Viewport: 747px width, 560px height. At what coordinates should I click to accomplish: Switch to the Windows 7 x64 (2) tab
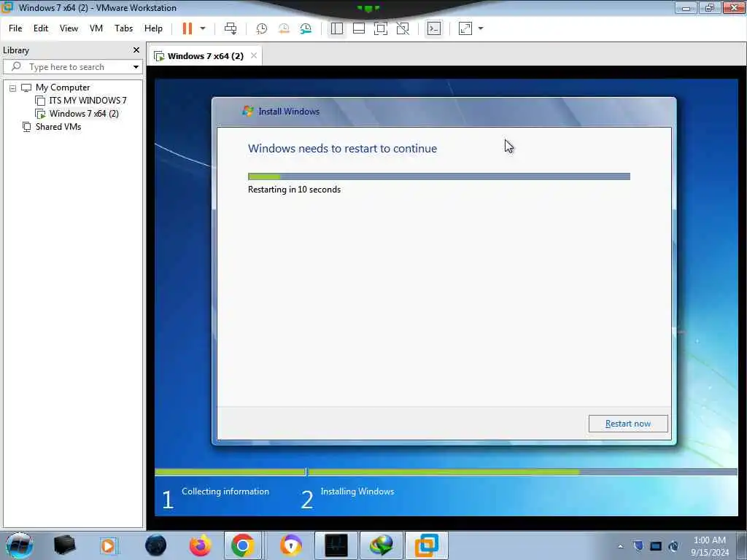coord(205,56)
